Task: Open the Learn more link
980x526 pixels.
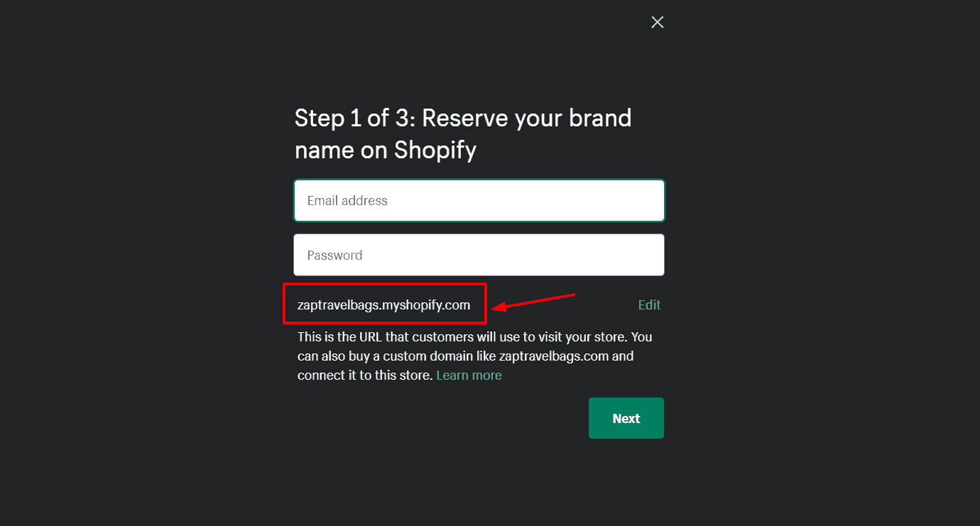Action: tap(469, 376)
